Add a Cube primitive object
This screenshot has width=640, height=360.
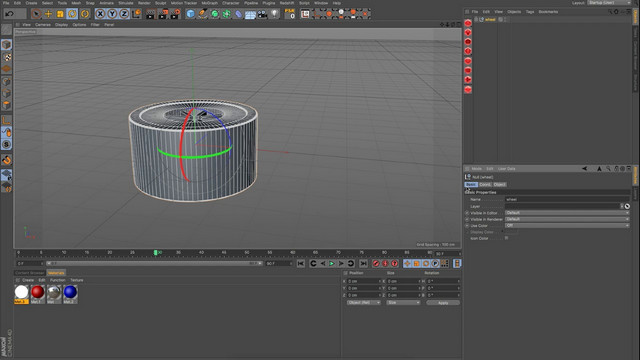click(191, 14)
